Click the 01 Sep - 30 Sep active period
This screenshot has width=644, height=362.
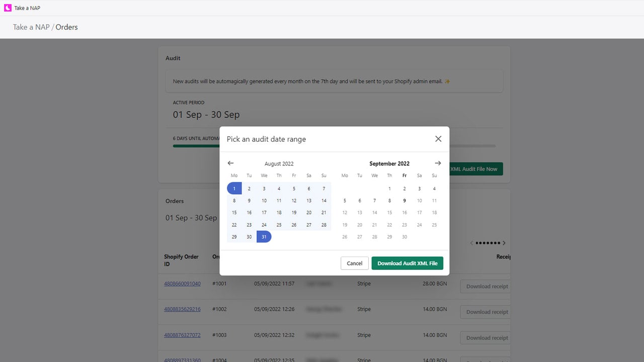click(x=206, y=115)
